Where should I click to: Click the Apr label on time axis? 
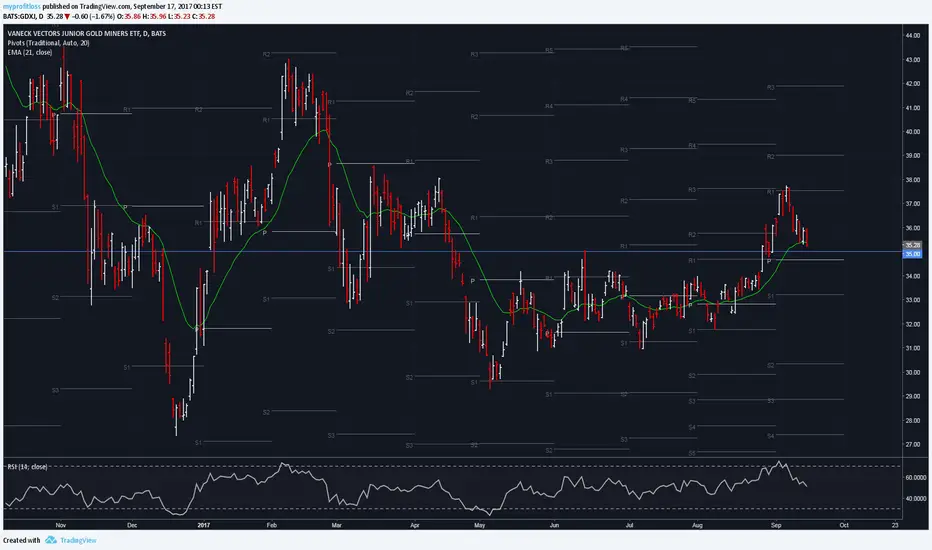pyautogui.click(x=414, y=525)
